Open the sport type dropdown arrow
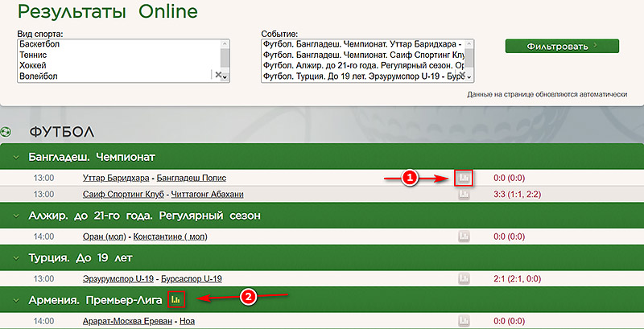Image resolution: width=644 pixels, height=329 pixels. pyautogui.click(x=225, y=75)
